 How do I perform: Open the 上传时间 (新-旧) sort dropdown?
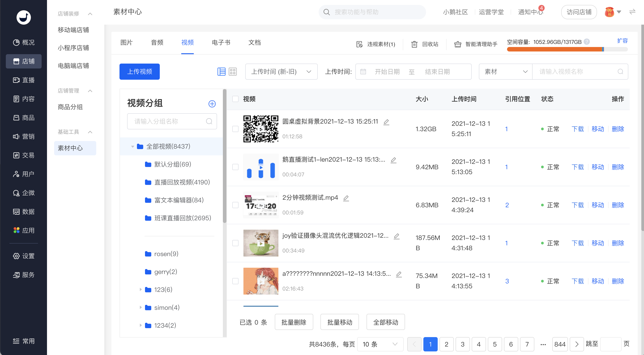coord(281,72)
